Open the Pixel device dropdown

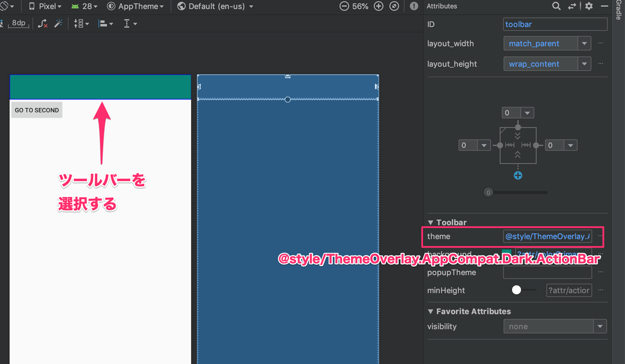45,6
